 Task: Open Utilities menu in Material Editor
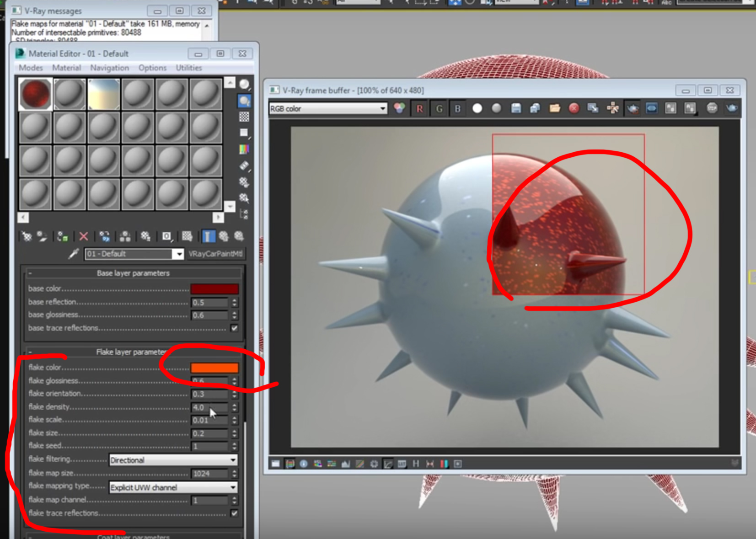tap(189, 68)
